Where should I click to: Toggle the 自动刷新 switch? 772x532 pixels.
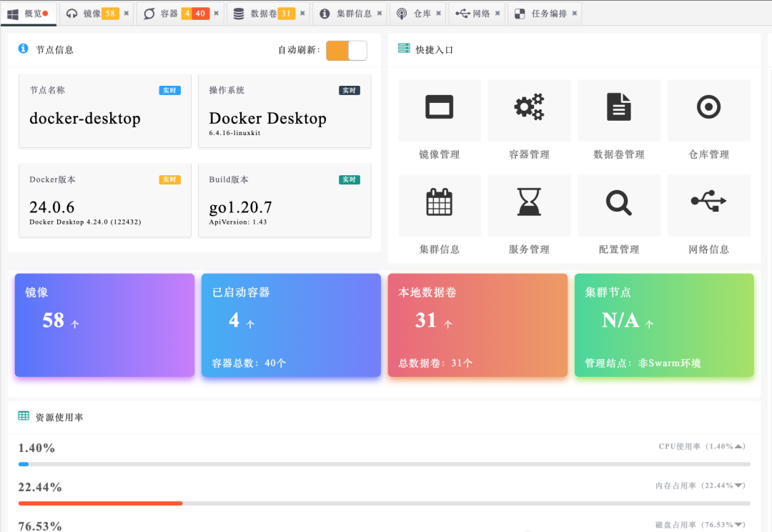(x=347, y=51)
